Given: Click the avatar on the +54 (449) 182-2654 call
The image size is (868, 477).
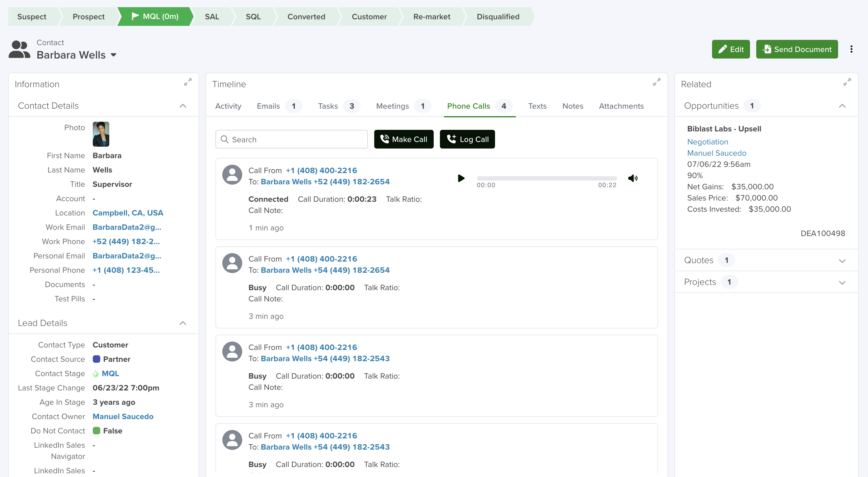Looking at the screenshot, I should pos(232,263).
